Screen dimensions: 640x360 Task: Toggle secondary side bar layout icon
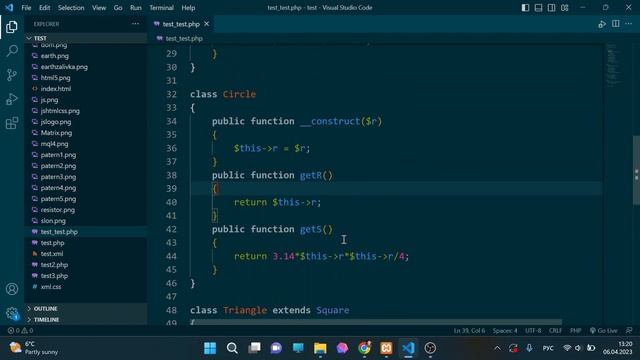(x=551, y=8)
